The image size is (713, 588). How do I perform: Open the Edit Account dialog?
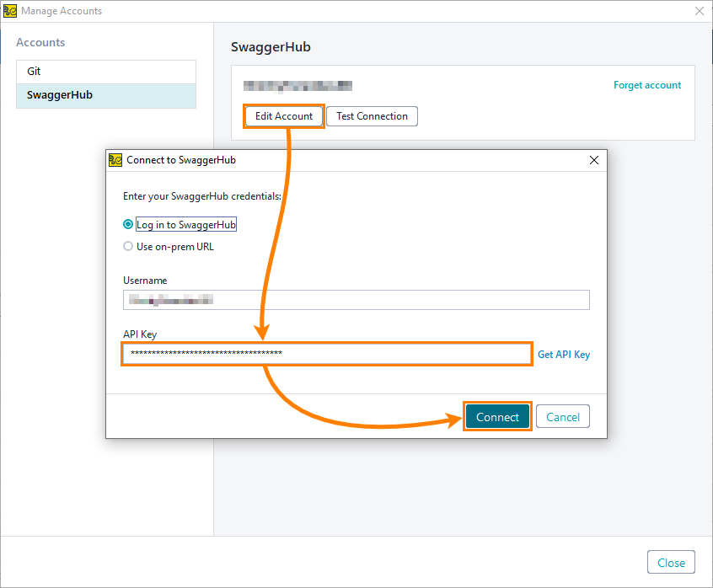[x=283, y=115]
